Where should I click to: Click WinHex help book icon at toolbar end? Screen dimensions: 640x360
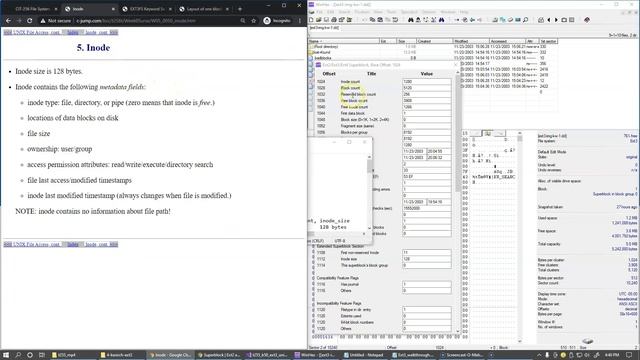click(x=587, y=20)
